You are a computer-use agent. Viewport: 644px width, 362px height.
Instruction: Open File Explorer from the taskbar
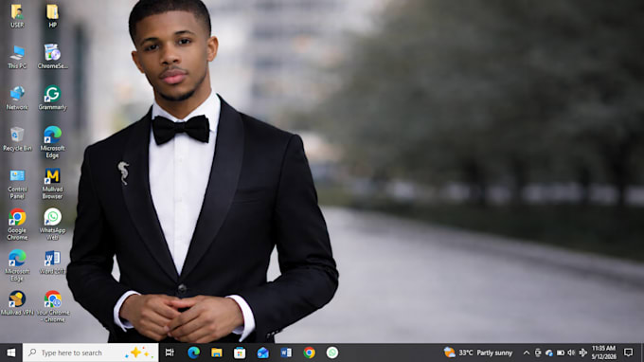point(217,353)
